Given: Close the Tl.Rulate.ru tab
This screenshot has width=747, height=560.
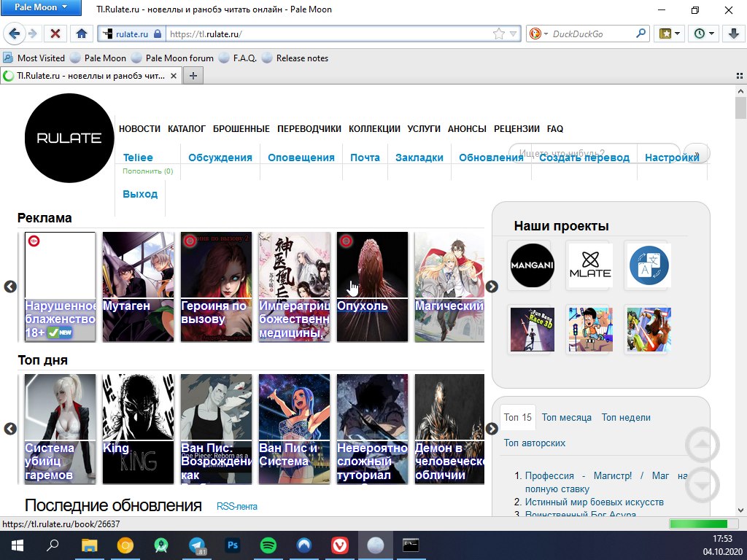Looking at the screenshot, I should pyautogui.click(x=174, y=76).
